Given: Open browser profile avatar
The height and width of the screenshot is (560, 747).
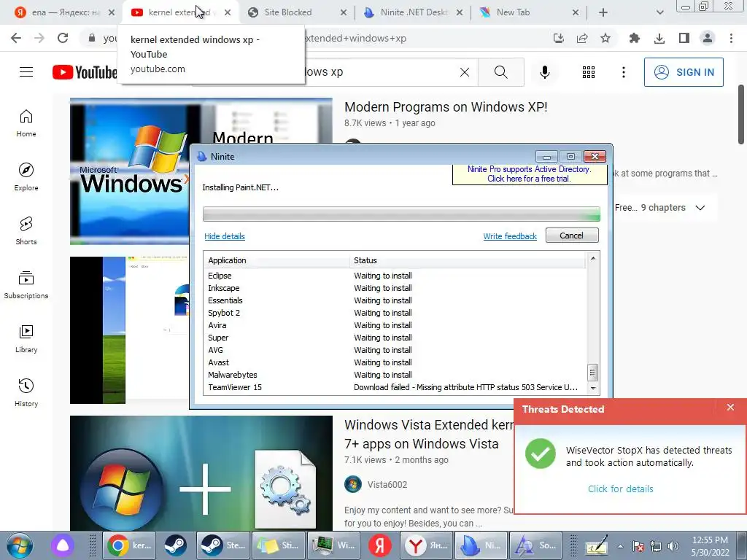Looking at the screenshot, I should point(708,38).
